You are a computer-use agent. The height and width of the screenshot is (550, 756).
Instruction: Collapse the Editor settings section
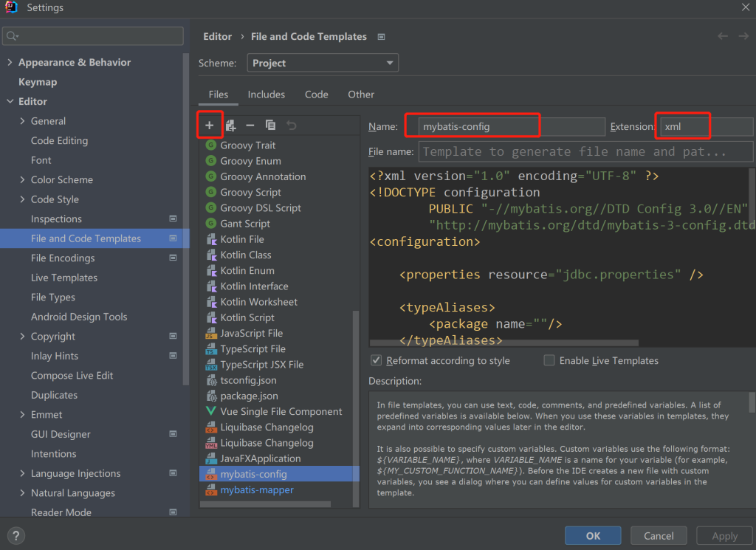pyautogui.click(x=10, y=102)
